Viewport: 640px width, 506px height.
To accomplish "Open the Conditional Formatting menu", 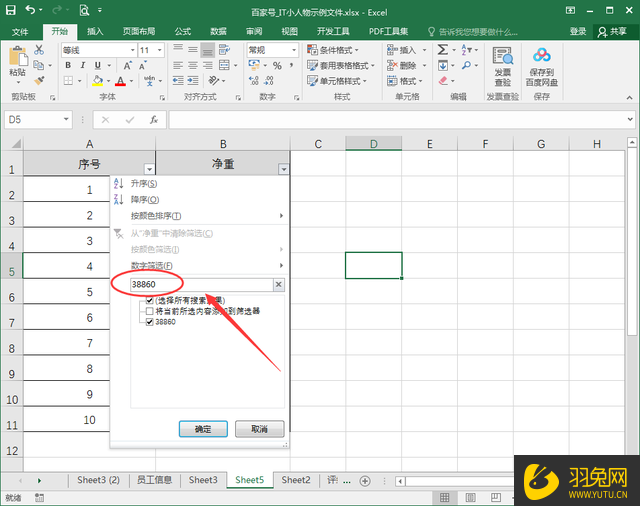I will pyautogui.click(x=333, y=50).
